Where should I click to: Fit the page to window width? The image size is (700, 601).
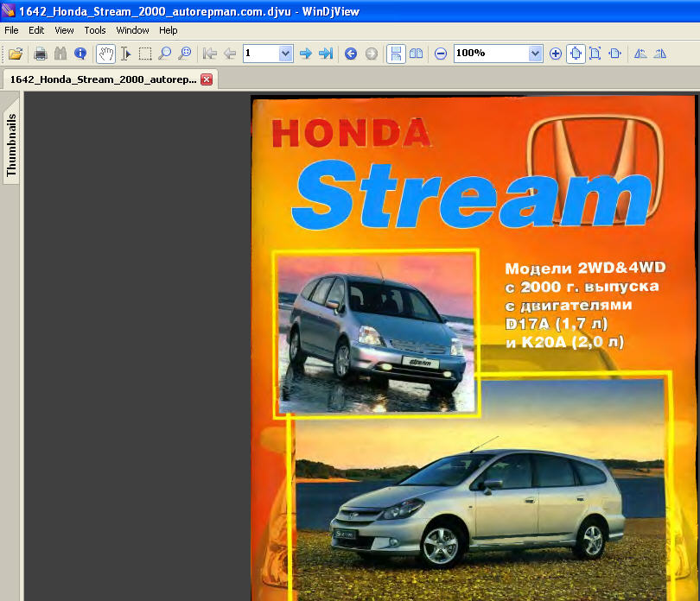(x=615, y=54)
